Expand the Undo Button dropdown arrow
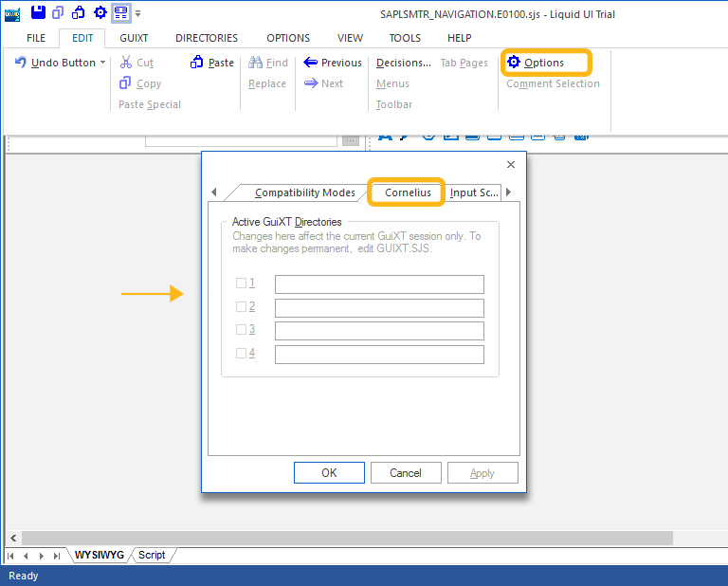 point(102,63)
